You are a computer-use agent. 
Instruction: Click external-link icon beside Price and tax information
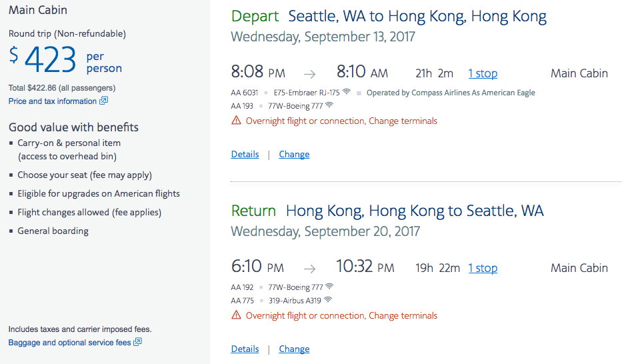click(x=103, y=101)
